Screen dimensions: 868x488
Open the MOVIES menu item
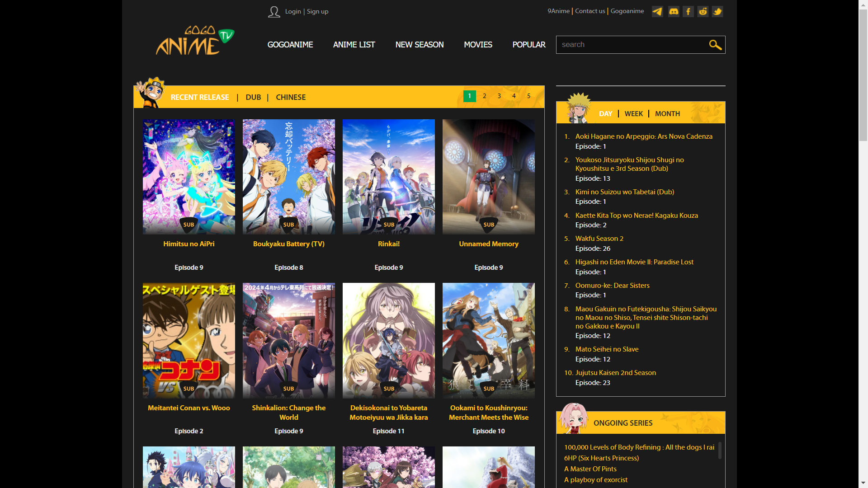478,45
